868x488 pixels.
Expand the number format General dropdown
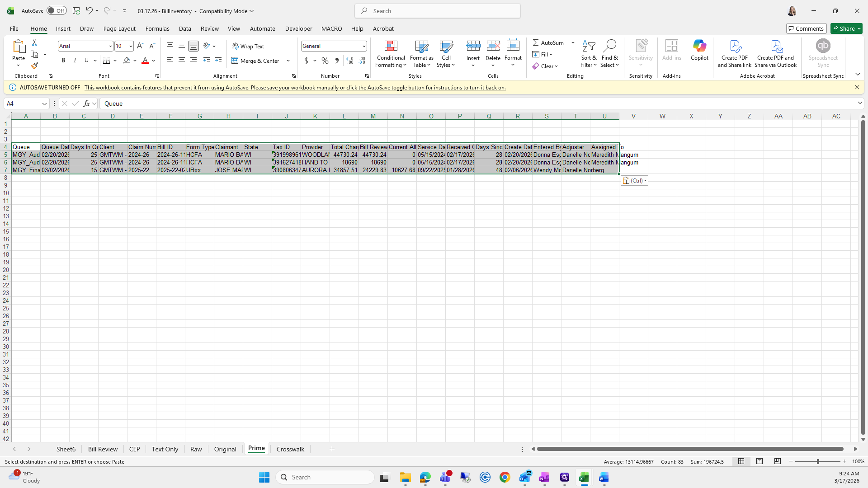click(363, 46)
